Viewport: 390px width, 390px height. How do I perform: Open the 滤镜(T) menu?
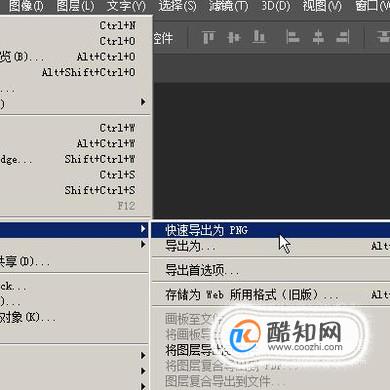click(228, 6)
